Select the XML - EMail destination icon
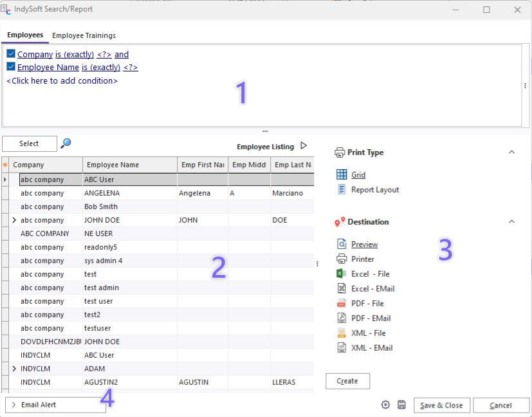The width and height of the screenshot is (532, 417). (342, 347)
